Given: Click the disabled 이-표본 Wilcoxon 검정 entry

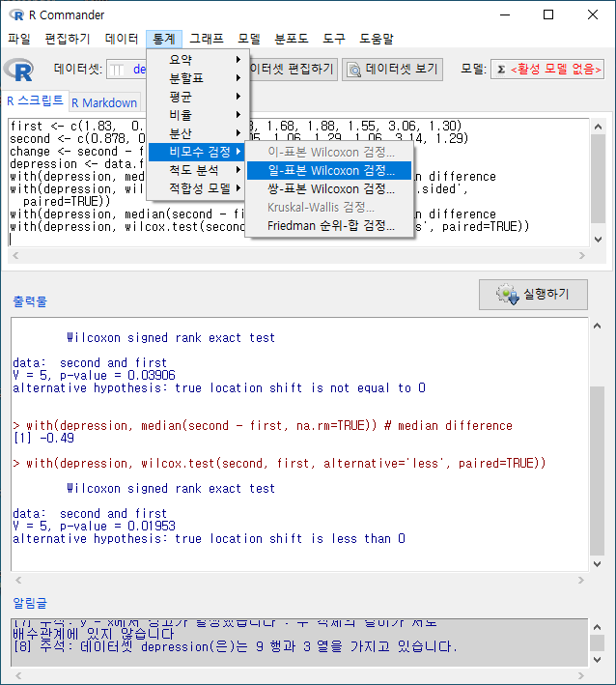Looking at the screenshot, I should 329,152.
